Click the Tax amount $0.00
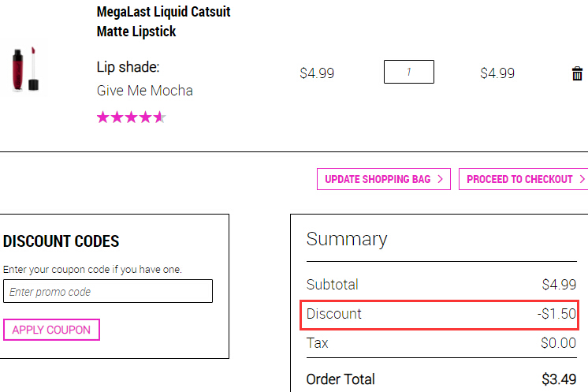The image size is (588, 392). [558, 343]
